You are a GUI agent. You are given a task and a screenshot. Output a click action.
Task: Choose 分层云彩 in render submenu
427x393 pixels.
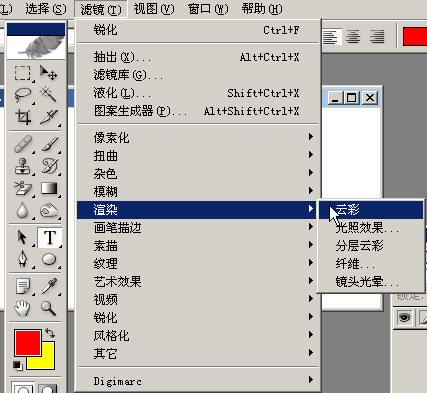point(371,246)
